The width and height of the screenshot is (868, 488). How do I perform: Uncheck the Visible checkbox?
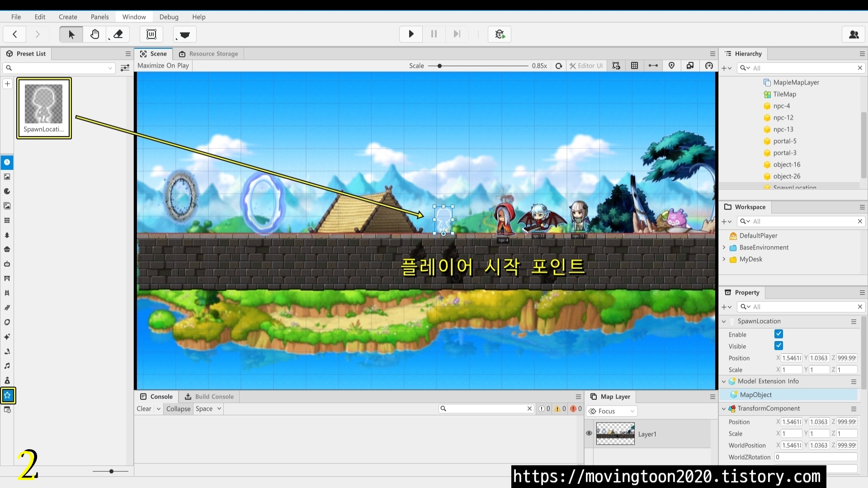click(x=778, y=346)
